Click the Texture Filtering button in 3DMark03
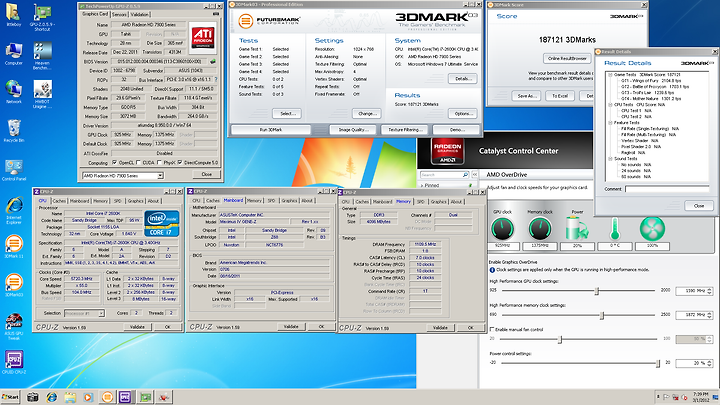Screen dimensions: 720x405 click(x=404, y=130)
